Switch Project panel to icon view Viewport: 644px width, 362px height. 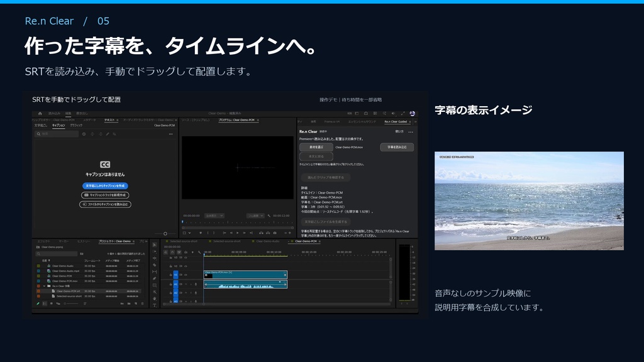point(52,304)
